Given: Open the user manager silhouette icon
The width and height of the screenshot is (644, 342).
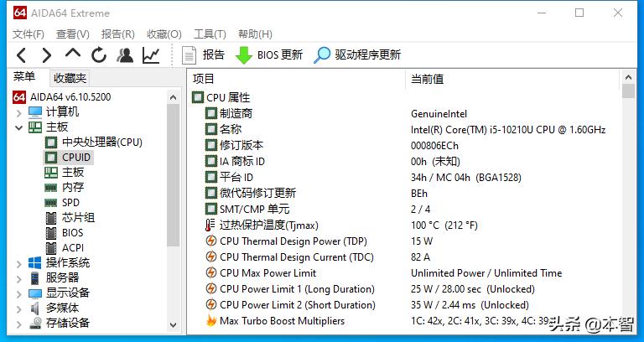Looking at the screenshot, I should [125, 55].
